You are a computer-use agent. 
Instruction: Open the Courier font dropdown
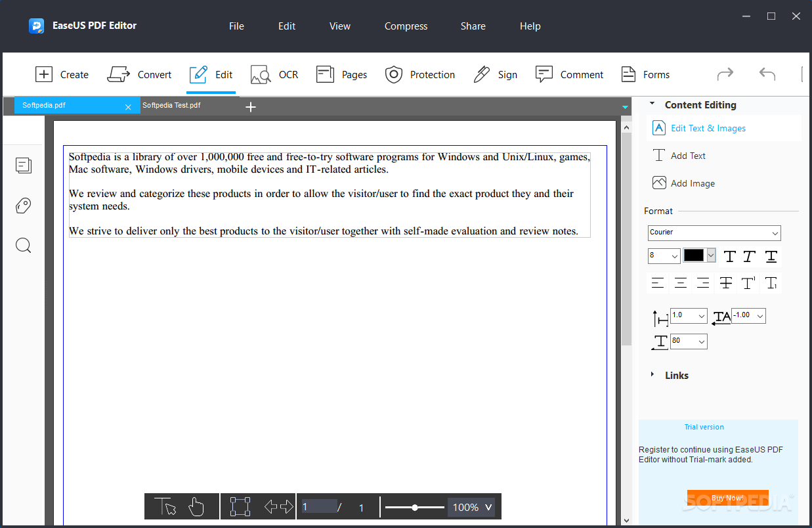coord(714,232)
